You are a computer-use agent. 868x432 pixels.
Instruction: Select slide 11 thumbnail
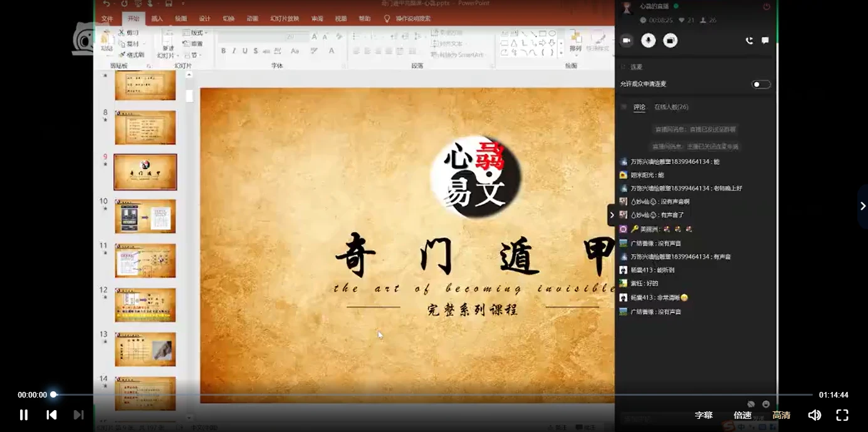tap(145, 261)
